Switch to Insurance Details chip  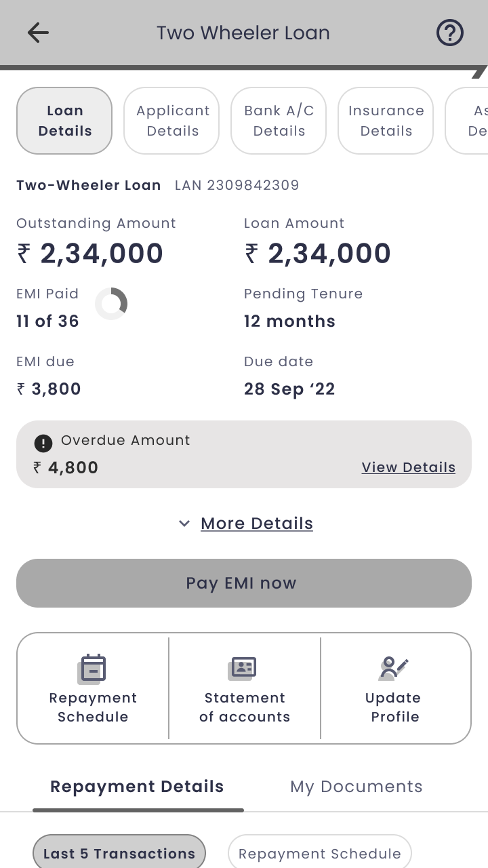pyautogui.click(x=386, y=121)
